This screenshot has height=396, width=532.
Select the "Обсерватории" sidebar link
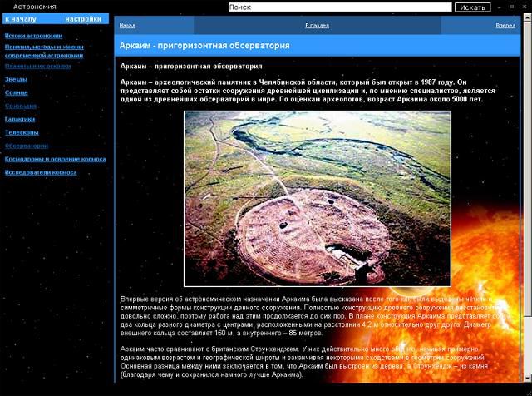(27, 146)
